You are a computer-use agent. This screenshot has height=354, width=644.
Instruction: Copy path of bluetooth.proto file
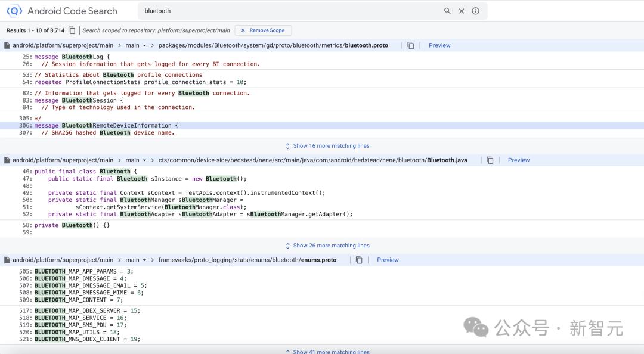[x=411, y=45]
